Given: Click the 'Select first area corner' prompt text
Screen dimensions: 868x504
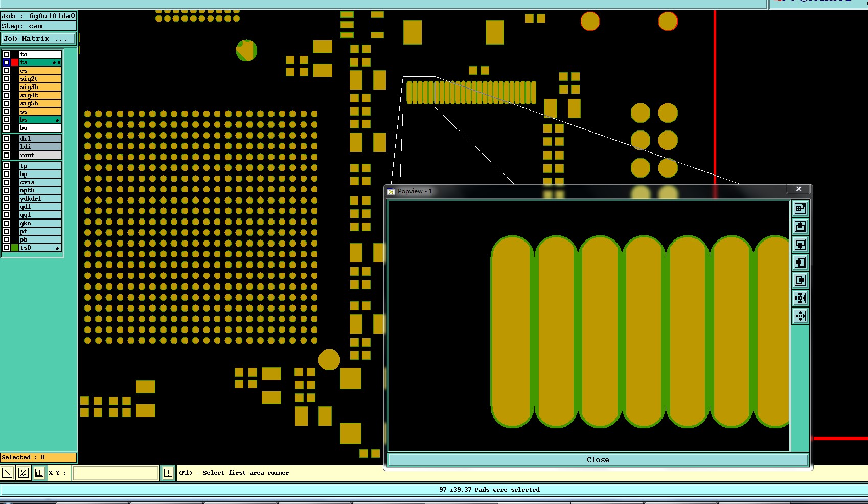Looking at the screenshot, I should point(246,473).
